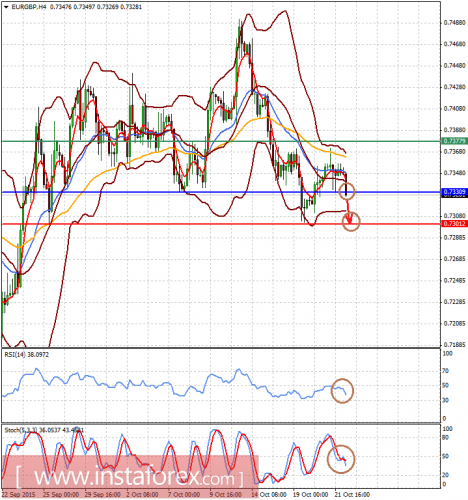Click the 21 Oct 16:00 time label
This screenshot has width=468, height=500.
(352, 494)
